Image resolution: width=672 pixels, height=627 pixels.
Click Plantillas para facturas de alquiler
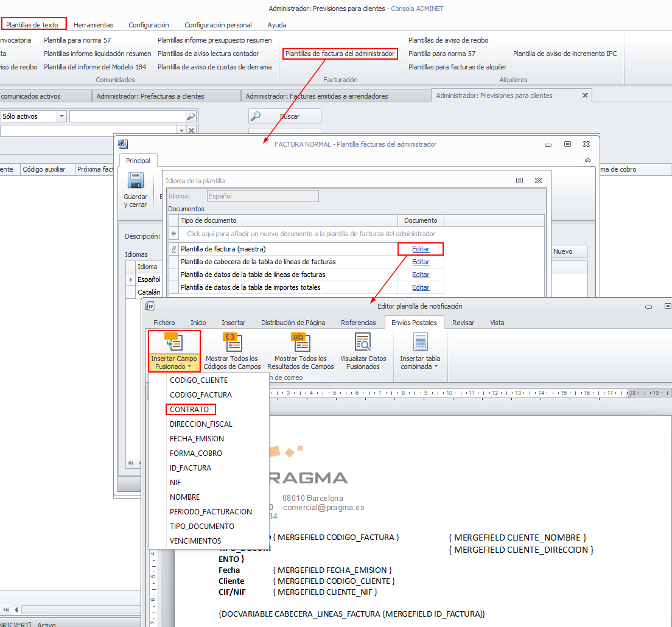[x=457, y=67]
